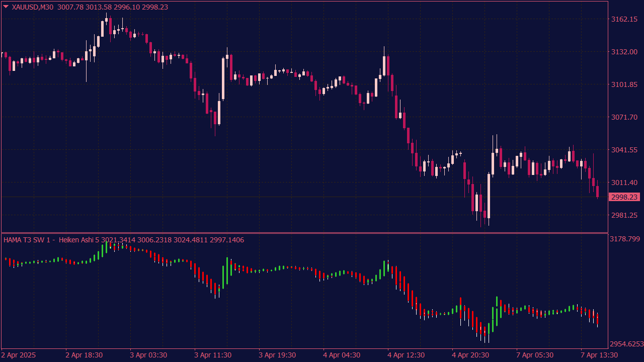Screen dimensions: 644x362
Task: Click the 7 Apr 13:30 time label
Action: 599,355
